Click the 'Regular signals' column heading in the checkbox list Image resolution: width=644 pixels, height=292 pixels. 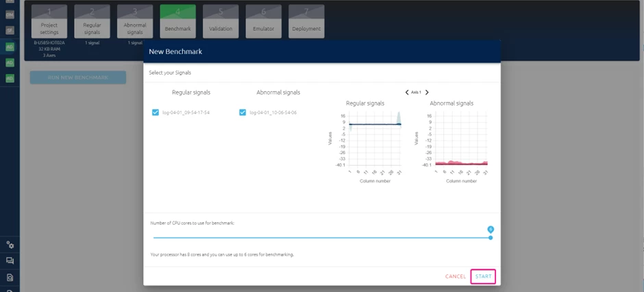[191, 93]
